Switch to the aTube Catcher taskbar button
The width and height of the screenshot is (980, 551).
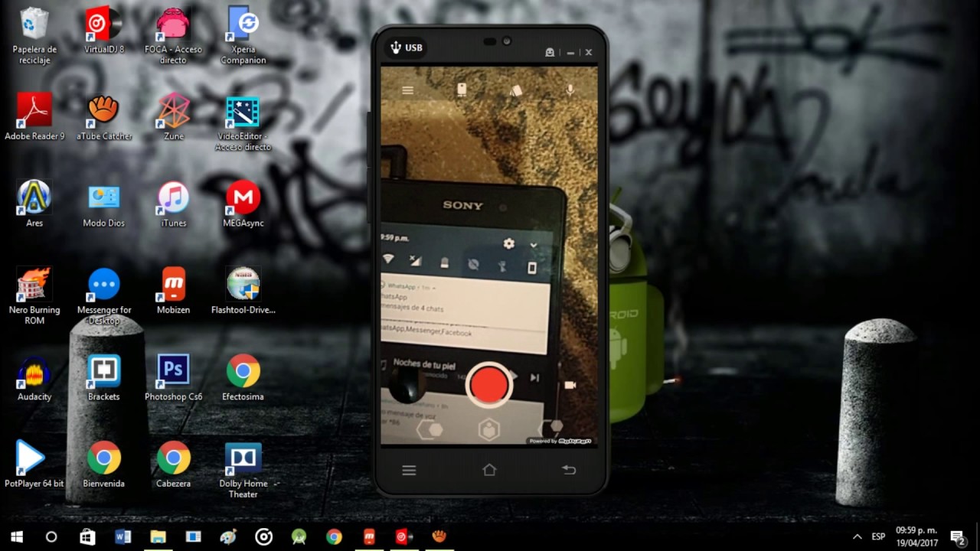[x=439, y=537]
